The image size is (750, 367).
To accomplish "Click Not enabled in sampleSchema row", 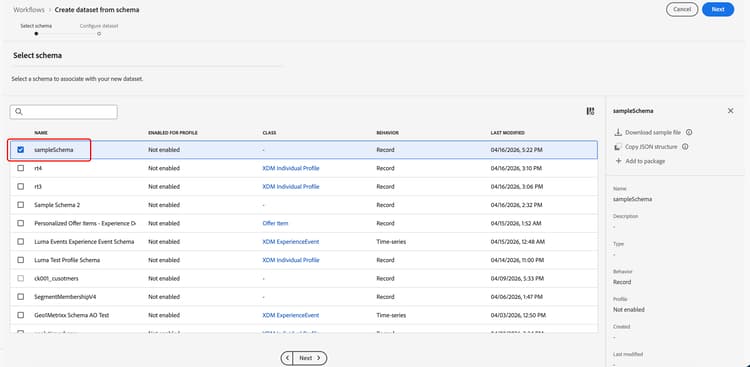I will point(164,150).
